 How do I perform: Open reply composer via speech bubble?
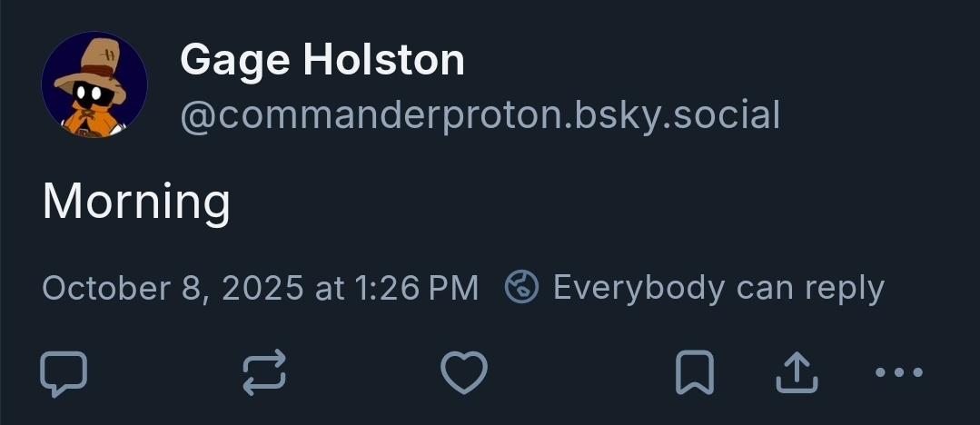64,373
